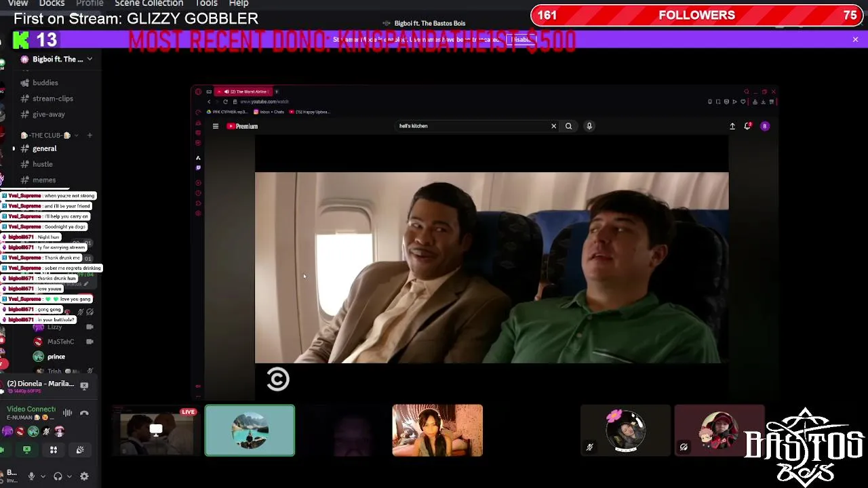Screen dimensions: 868x488
Task: Open the Happy Upbeat YouTube bookmark
Action: (311, 112)
